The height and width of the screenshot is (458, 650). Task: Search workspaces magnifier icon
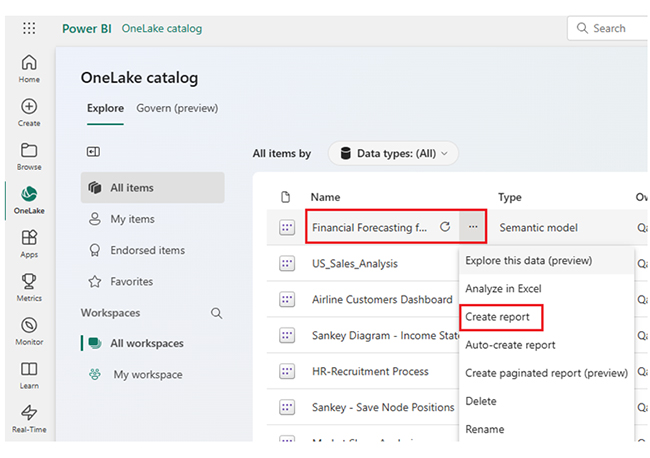(x=216, y=313)
